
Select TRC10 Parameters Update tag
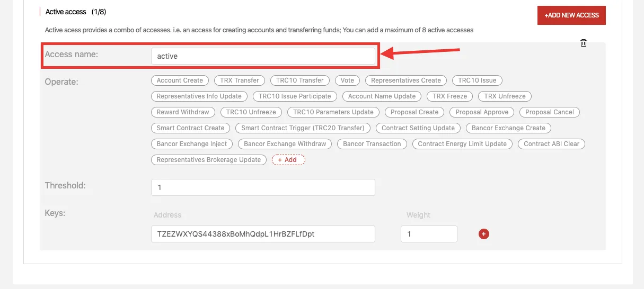point(333,112)
